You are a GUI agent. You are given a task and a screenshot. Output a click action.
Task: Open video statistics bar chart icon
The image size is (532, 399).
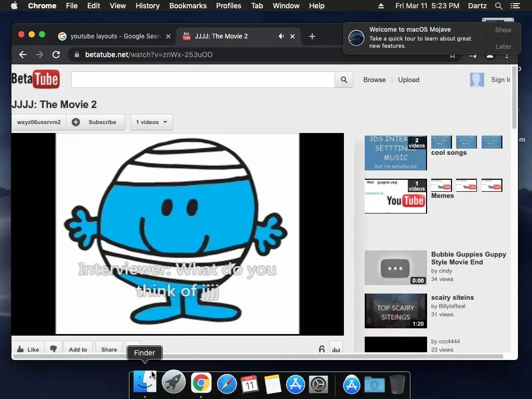(336, 350)
